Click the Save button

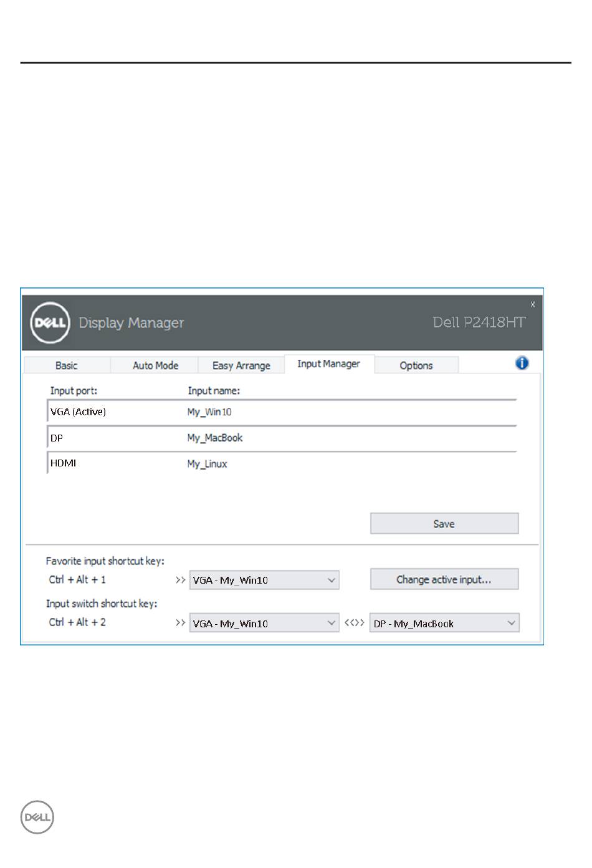point(444,524)
